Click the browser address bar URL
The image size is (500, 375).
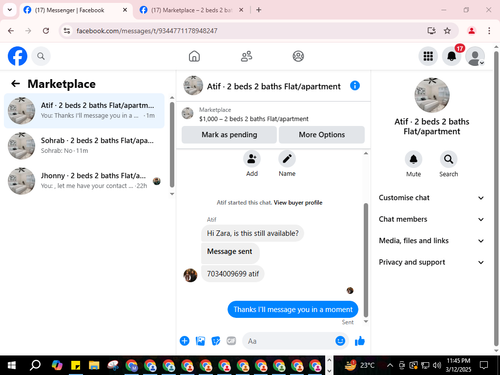tap(147, 31)
